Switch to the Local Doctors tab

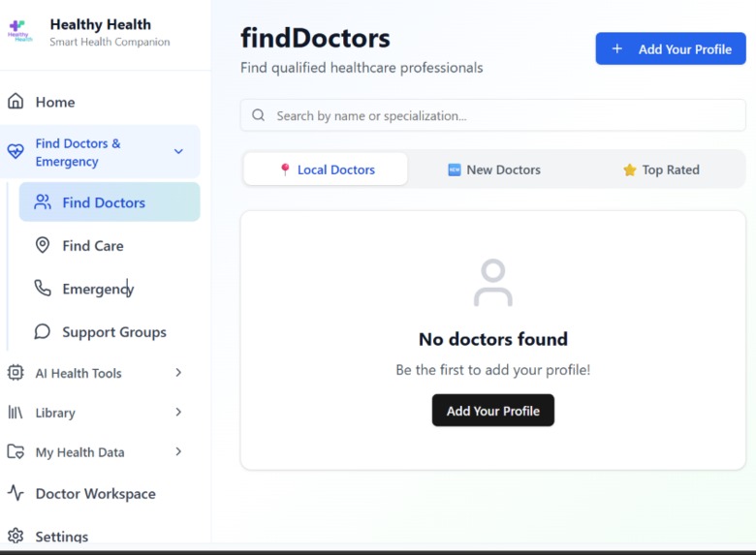(x=326, y=170)
